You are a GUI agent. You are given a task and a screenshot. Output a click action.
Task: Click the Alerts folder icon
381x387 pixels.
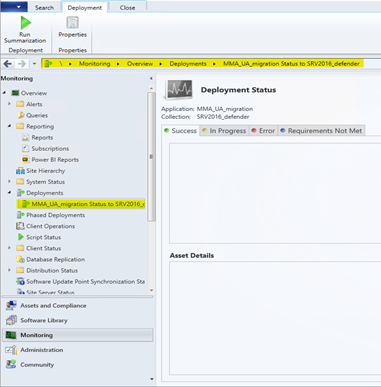(20, 104)
